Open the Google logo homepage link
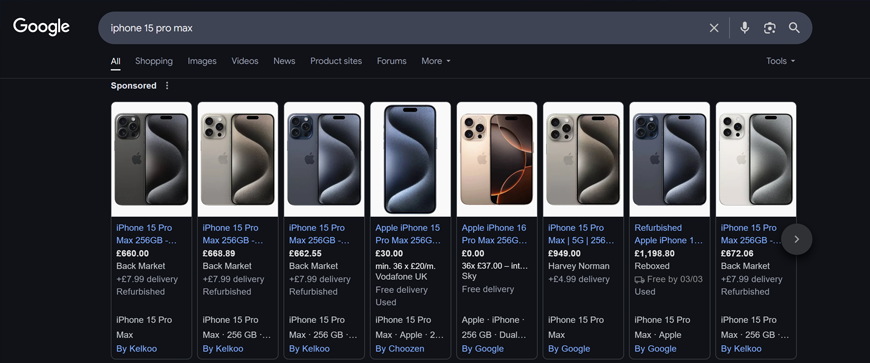This screenshot has height=363, width=870. (41, 27)
